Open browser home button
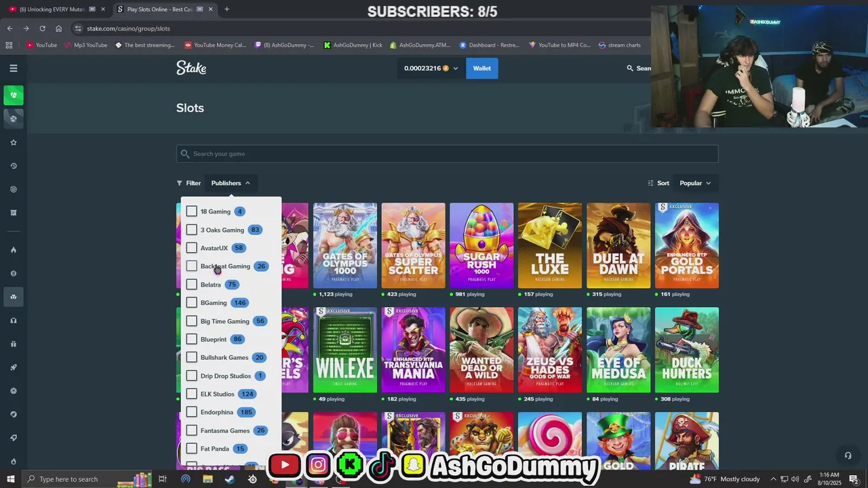The image size is (868, 488). 58,28
